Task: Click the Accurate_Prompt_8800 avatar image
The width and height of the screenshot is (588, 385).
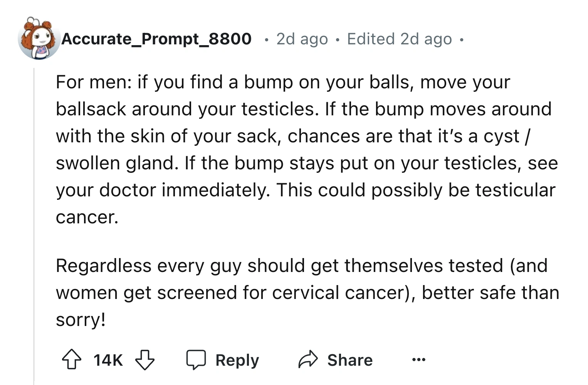Action: click(39, 39)
